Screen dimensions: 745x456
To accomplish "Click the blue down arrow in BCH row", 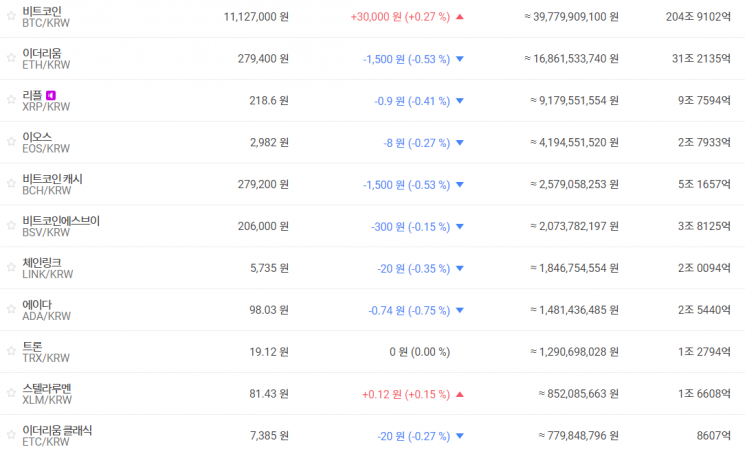I will pos(459,184).
